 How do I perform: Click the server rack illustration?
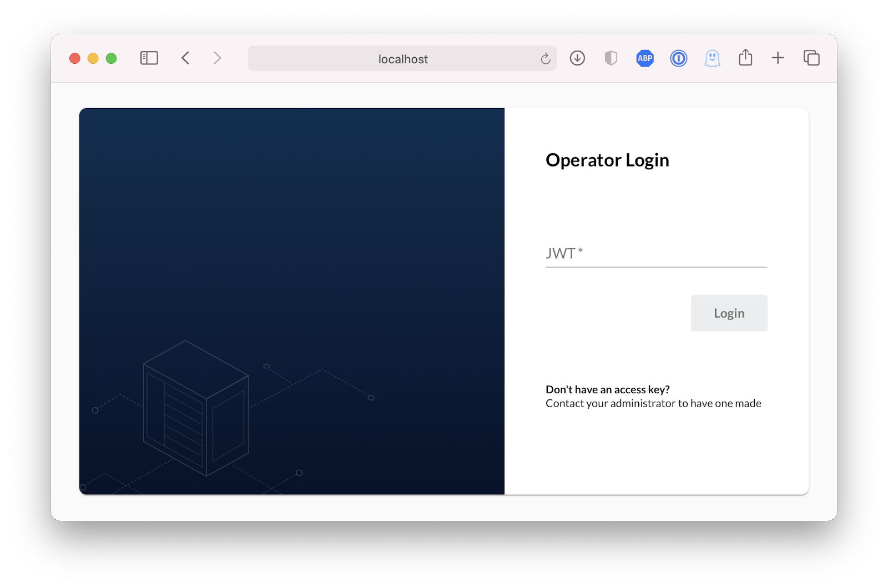point(195,408)
